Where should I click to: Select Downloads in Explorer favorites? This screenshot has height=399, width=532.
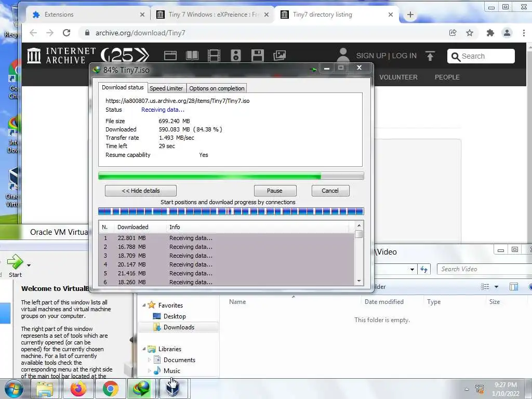click(x=179, y=327)
